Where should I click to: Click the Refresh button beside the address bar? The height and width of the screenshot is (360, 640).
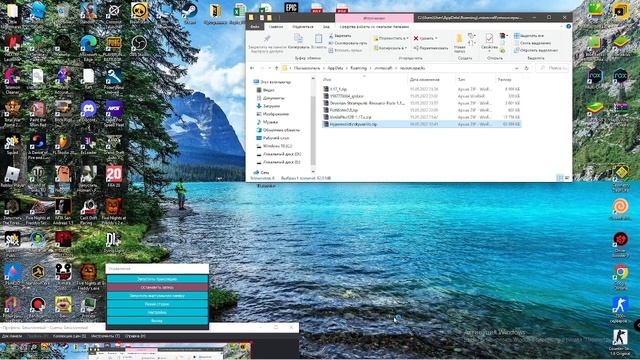coord(527,68)
